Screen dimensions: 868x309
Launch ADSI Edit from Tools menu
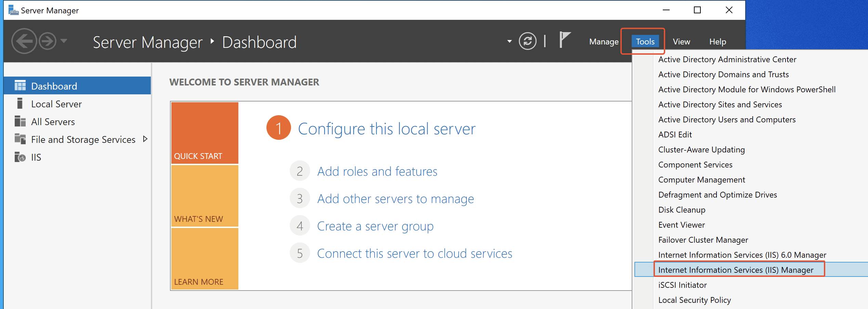tap(675, 135)
